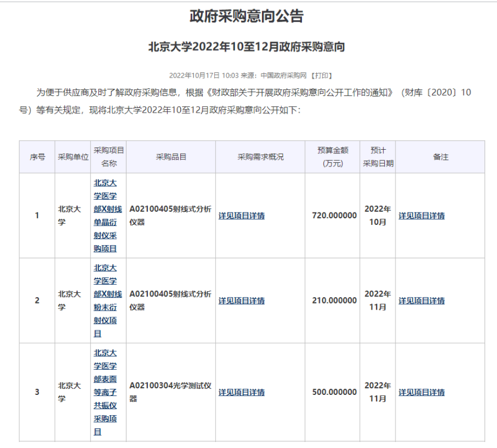
Task: Click publish timestamp 2022年10月17日 10:03
Action: 203,75
